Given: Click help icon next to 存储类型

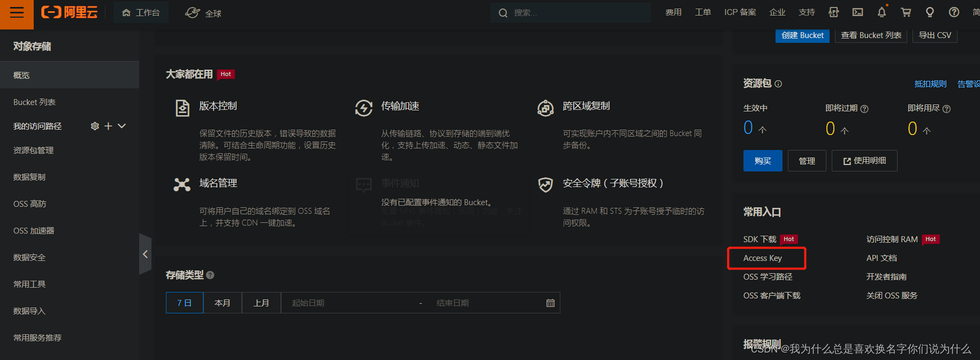Looking at the screenshot, I should (x=210, y=275).
